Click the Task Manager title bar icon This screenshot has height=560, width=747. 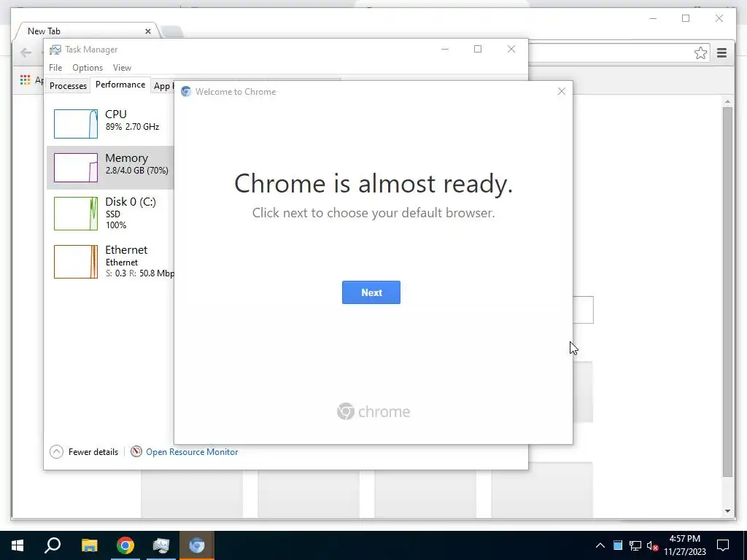[55, 50]
